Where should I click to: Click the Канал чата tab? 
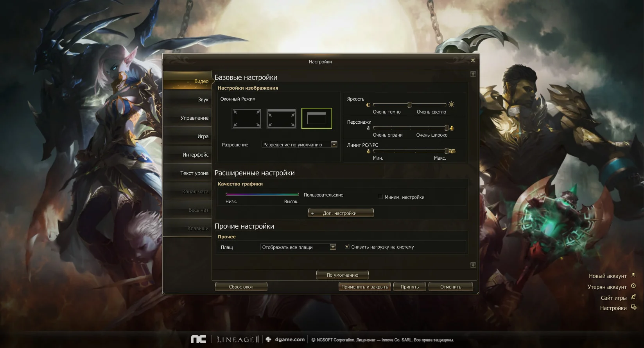pyautogui.click(x=187, y=191)
